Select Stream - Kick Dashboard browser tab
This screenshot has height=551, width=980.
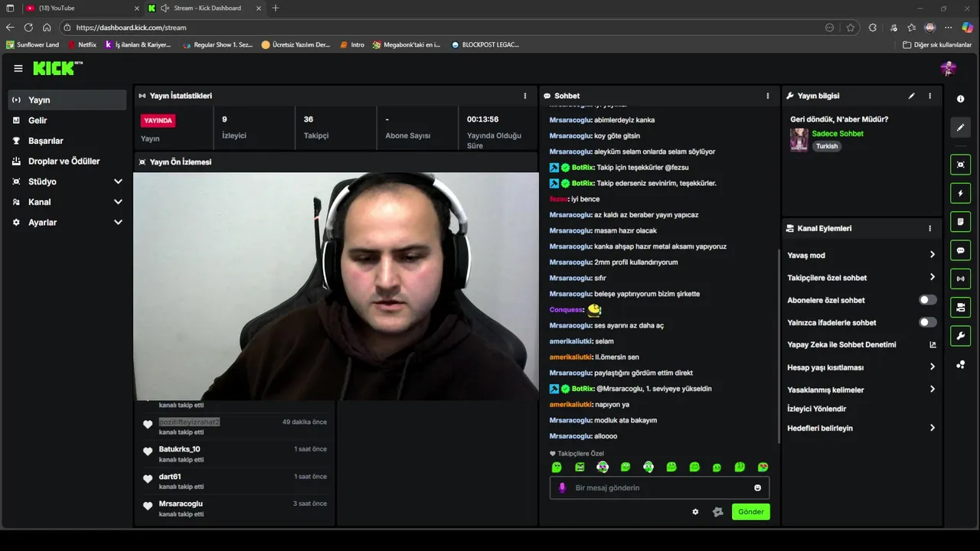coord(204,8)
